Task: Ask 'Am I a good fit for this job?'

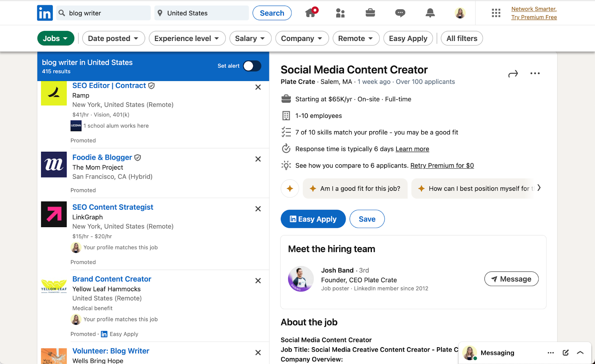Action: pyautogui.click(x=355, y=189)
